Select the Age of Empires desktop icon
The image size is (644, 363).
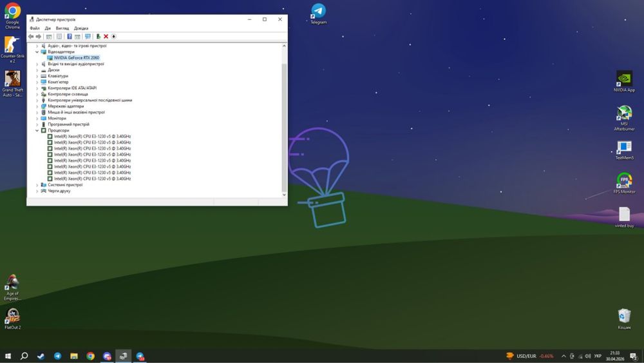[x=12, y=288]
